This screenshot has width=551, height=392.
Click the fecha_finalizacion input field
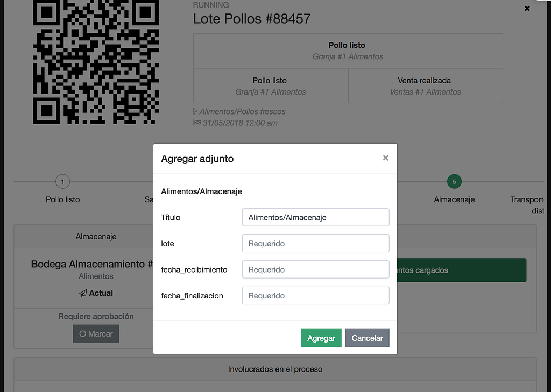tap(315, 295)
